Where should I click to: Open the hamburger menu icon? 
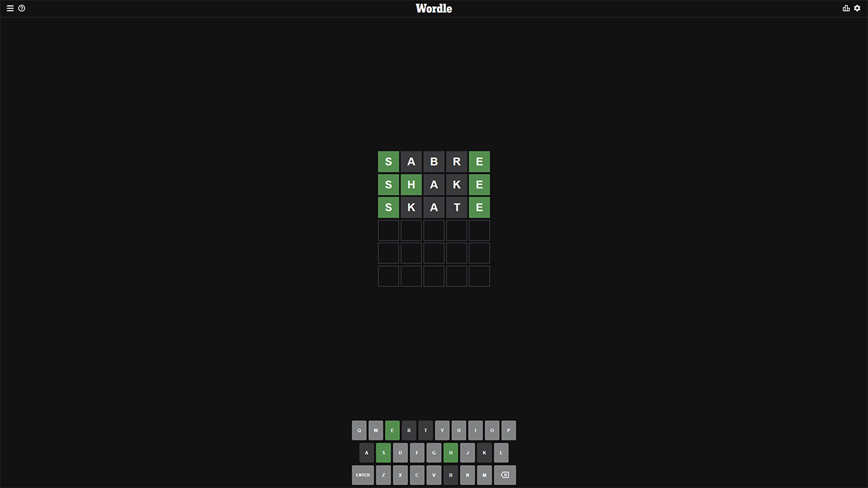click(10, 9)
